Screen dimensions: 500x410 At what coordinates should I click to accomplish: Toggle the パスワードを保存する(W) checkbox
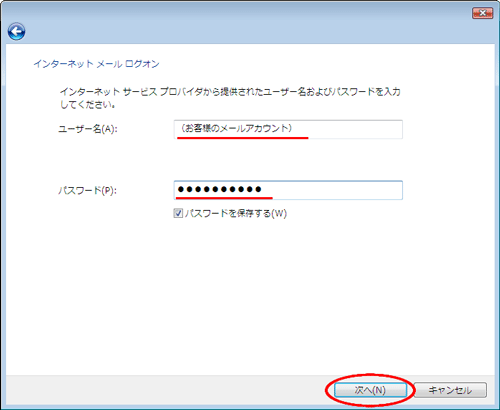click(x=178, y=213)
